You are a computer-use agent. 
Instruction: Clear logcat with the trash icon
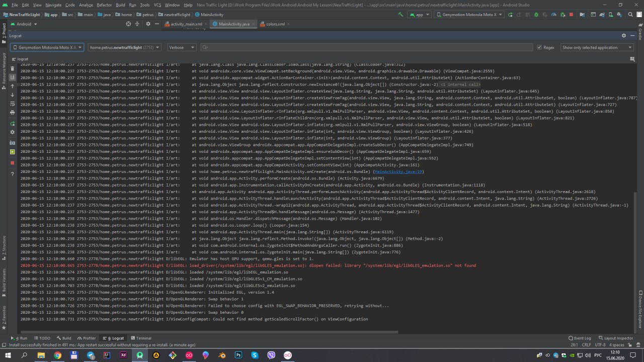pos(13,68)
